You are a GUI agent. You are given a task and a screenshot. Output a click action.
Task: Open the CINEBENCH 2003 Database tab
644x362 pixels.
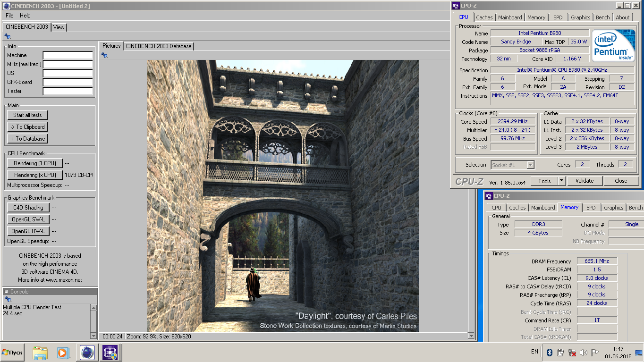coord(159,46)
